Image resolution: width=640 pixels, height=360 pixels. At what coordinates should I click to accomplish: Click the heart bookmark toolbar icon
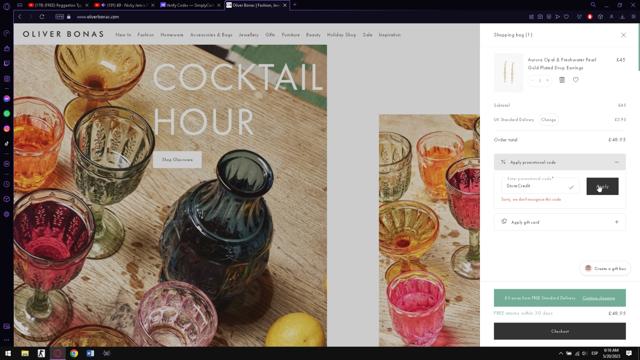(566, 17)
